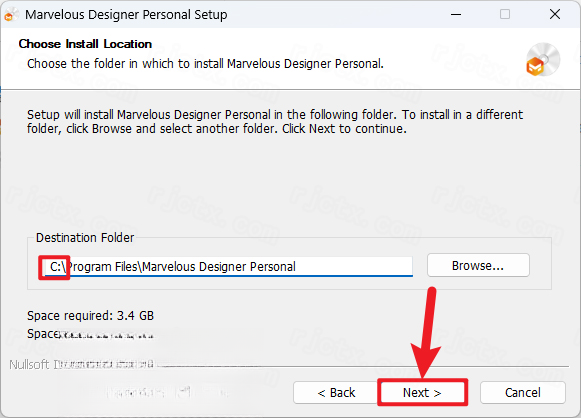The height and width of the screenshot is (418, 581).
Task: Click the Space required: 3.4 GB text
Action: [x=90, y=316]
